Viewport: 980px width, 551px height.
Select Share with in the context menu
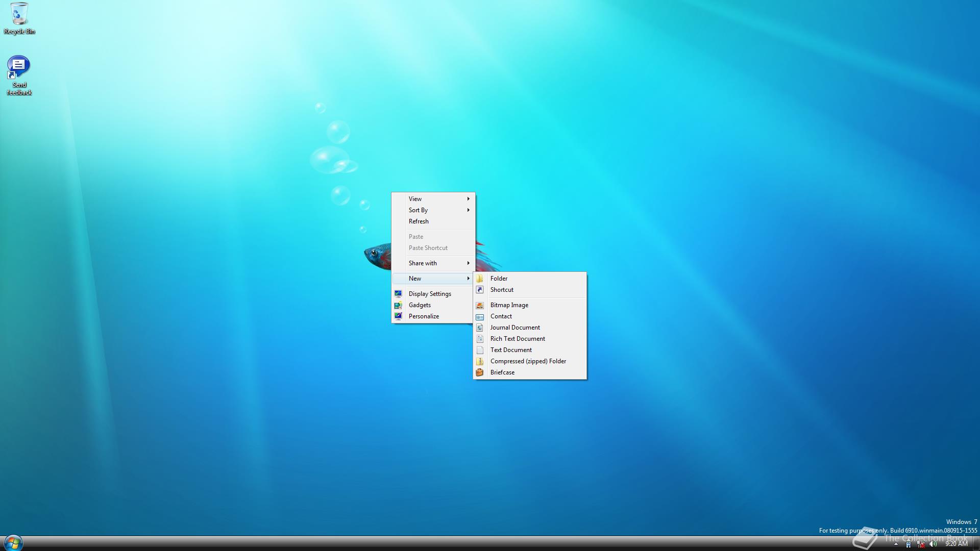(x=433, y=263)
